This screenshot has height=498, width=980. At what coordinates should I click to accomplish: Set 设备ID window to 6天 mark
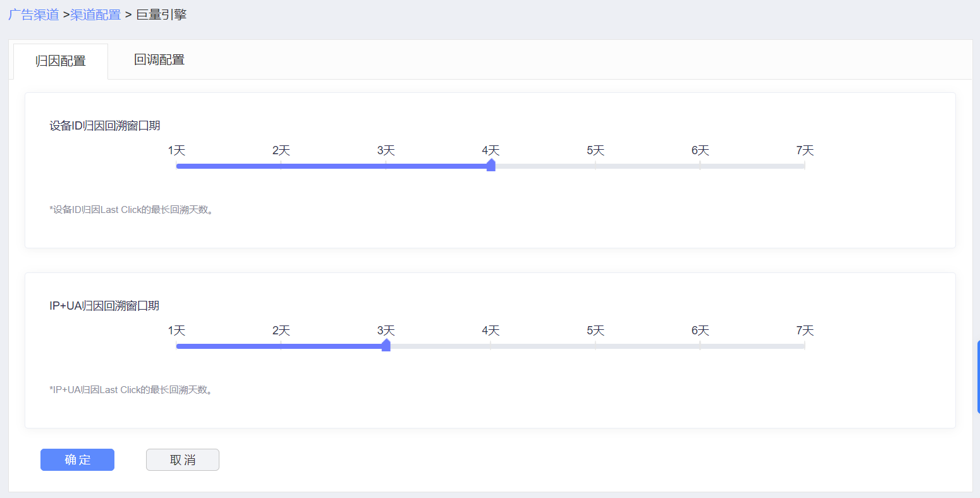[x=700, y=166]
